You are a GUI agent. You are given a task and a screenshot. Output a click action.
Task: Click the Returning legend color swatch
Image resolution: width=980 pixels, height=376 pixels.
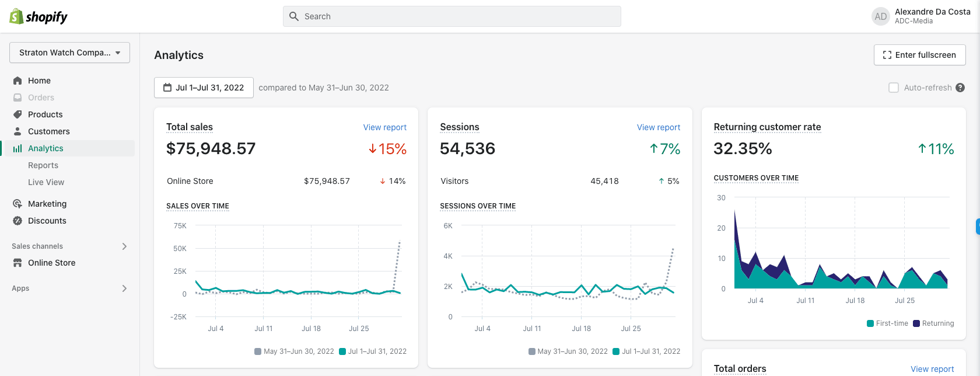pyautogui.click(x=916, y=323)
